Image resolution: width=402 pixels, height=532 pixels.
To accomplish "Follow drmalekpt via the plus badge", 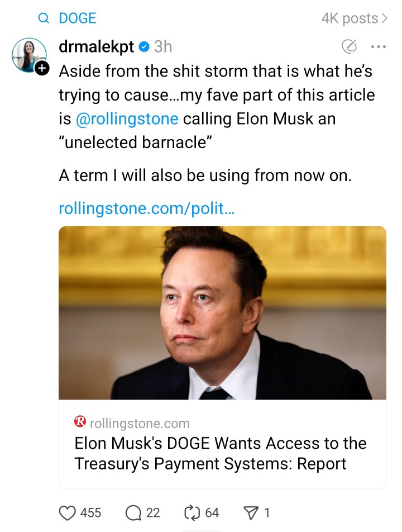I will tap(42, 69).
